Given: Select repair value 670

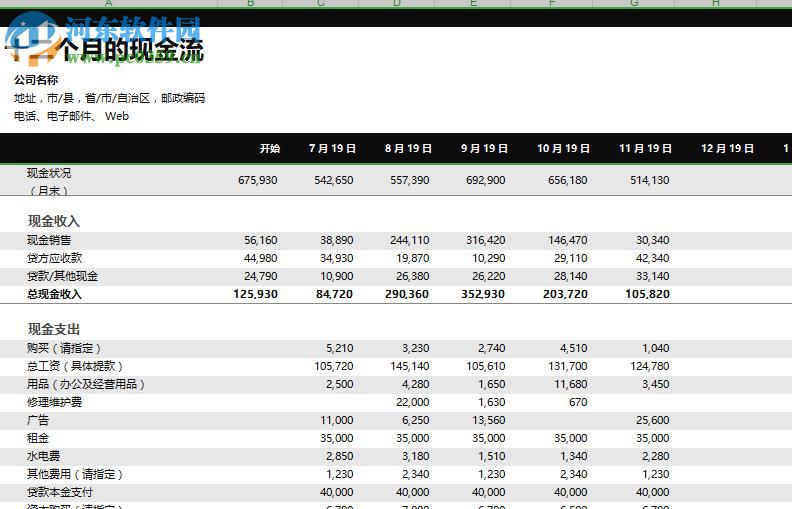Looking at the screenshot, I should point(578,402).
